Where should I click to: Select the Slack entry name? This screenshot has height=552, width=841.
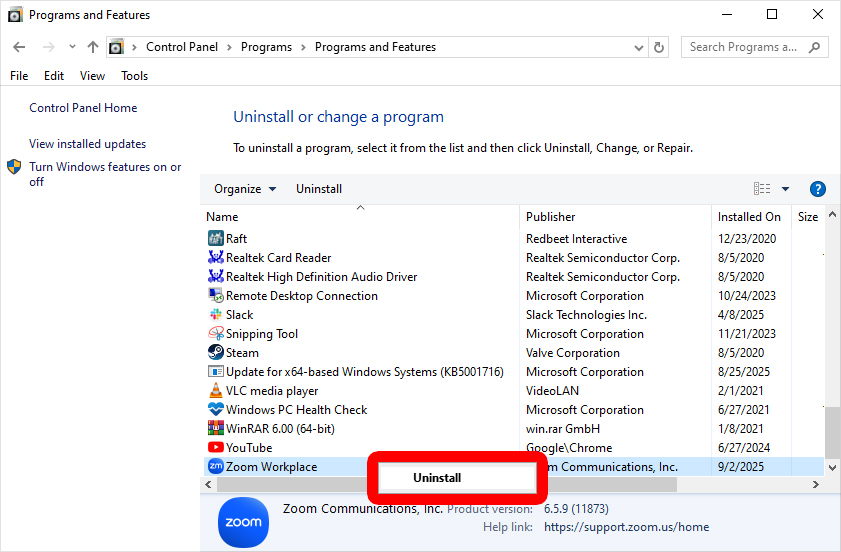click(x=239, y=315)
